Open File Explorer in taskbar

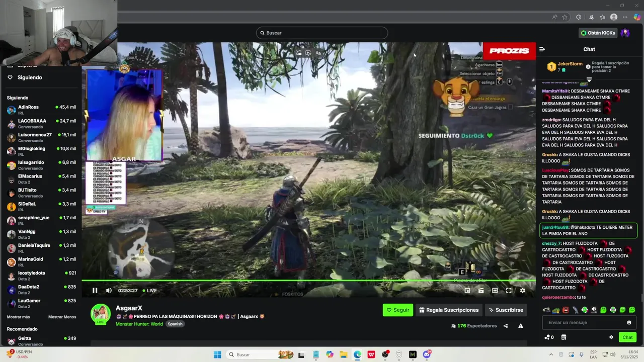pyautogui.click(x=343, y=354)
